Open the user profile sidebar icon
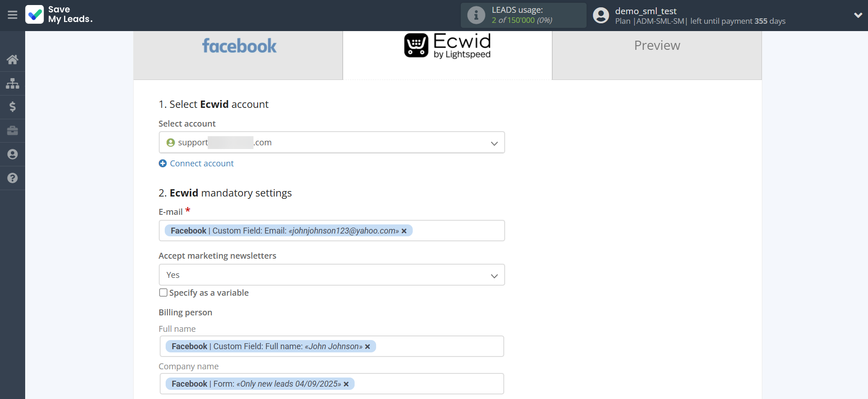Screen dimensions: 868x399 (x=12, y=154)
